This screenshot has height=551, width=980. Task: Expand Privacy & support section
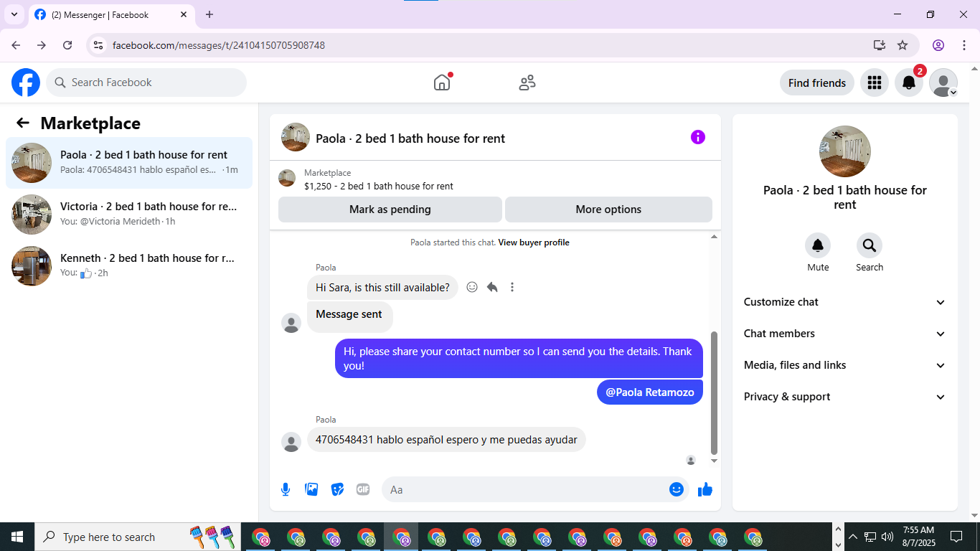pyautogui.click(x=845, y=397)
